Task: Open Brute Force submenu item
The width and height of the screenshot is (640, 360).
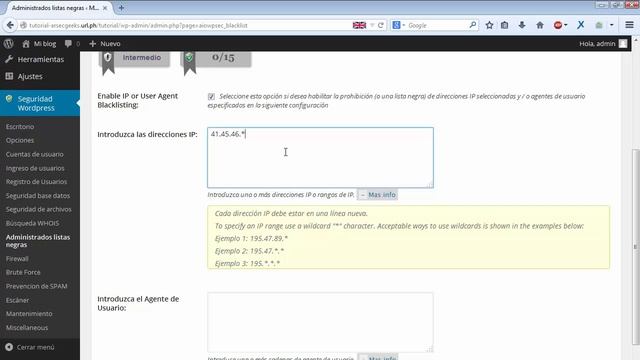Action: tap(23, 272)
